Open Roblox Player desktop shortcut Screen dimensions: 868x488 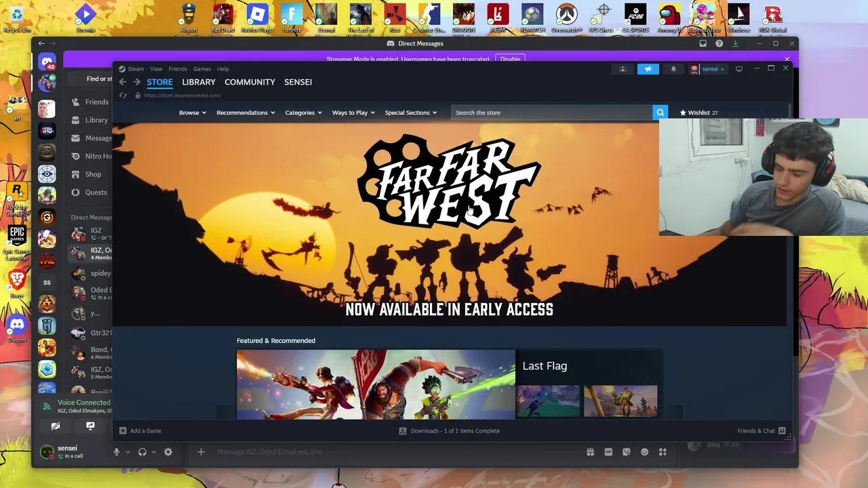click(x=257, y=18)
